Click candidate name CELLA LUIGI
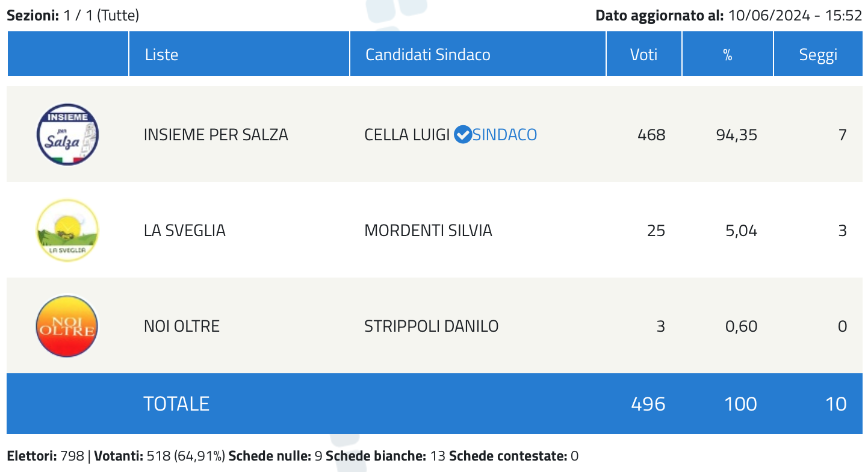 pos(408,134)
